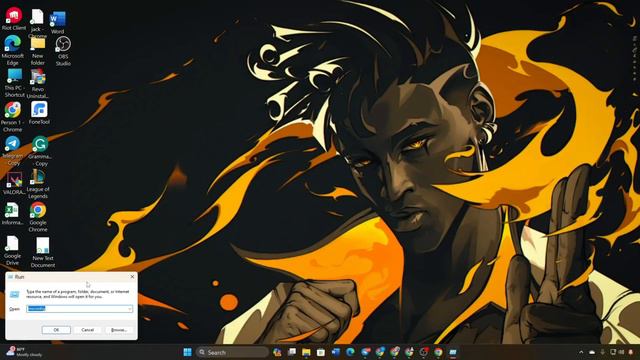The height and width of the screenshot is (360, 640).
Task: Open the Telegram - Copy shortcut
Action: (x=13, y=151)
